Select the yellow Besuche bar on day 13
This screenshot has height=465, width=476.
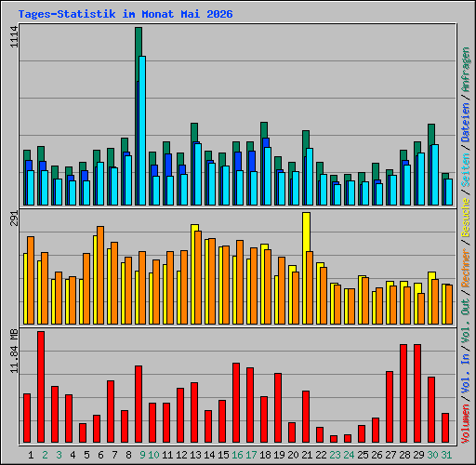[193, 274]
